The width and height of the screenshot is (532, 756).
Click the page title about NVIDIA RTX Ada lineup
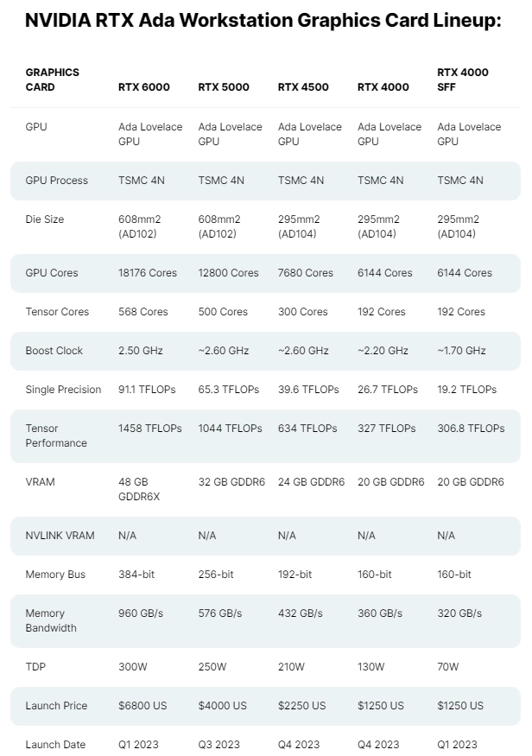pyautogui.click(x=263, y=20)
